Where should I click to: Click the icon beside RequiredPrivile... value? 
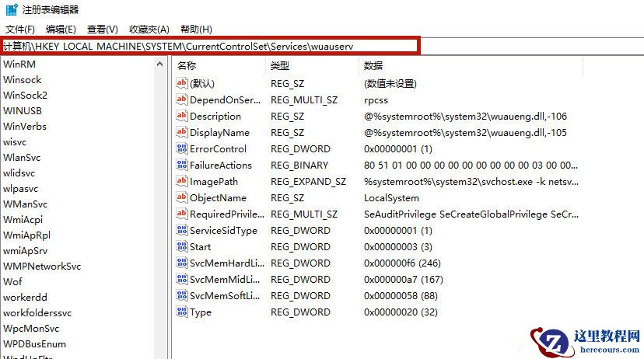[x=181, y=214]
